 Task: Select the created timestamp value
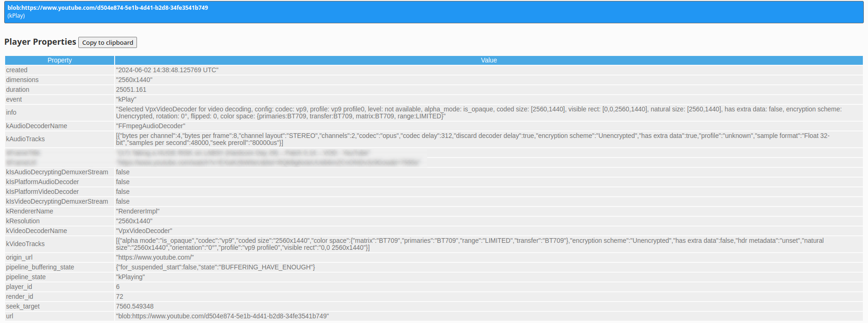pyautogui.click(x=167, y=70)
